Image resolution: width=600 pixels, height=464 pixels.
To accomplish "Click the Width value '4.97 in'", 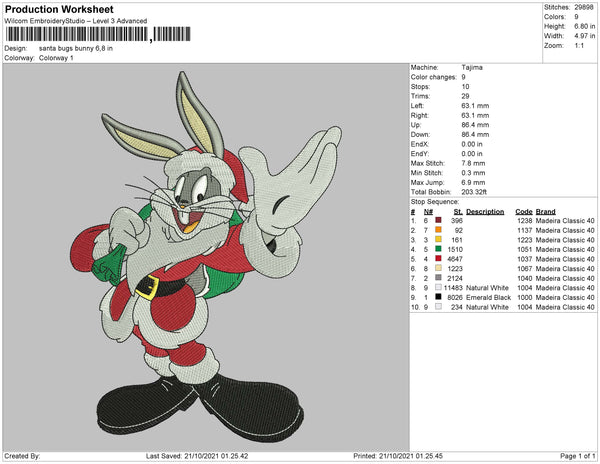I will tap(584, 36).
